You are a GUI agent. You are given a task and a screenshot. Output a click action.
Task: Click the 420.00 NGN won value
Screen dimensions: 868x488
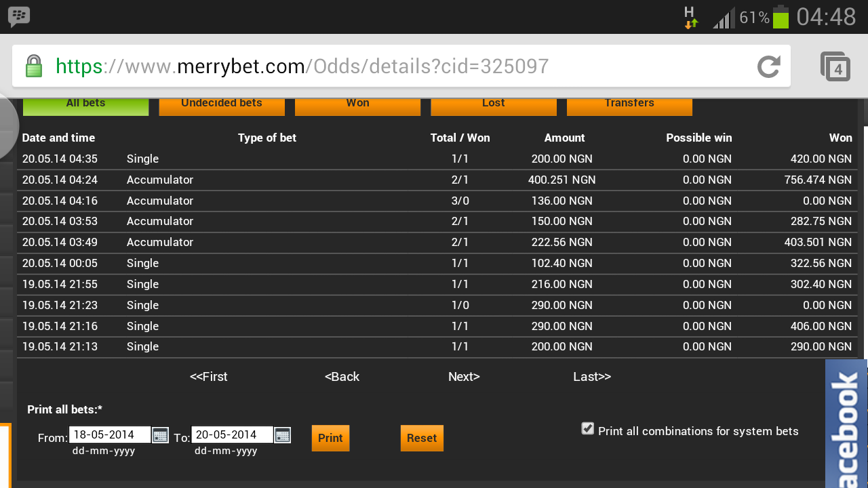click(821, 159)
